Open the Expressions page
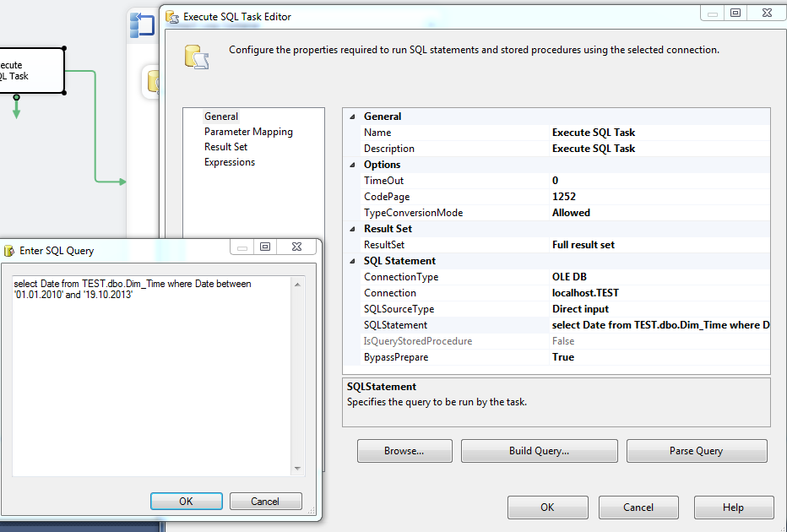 229,161
